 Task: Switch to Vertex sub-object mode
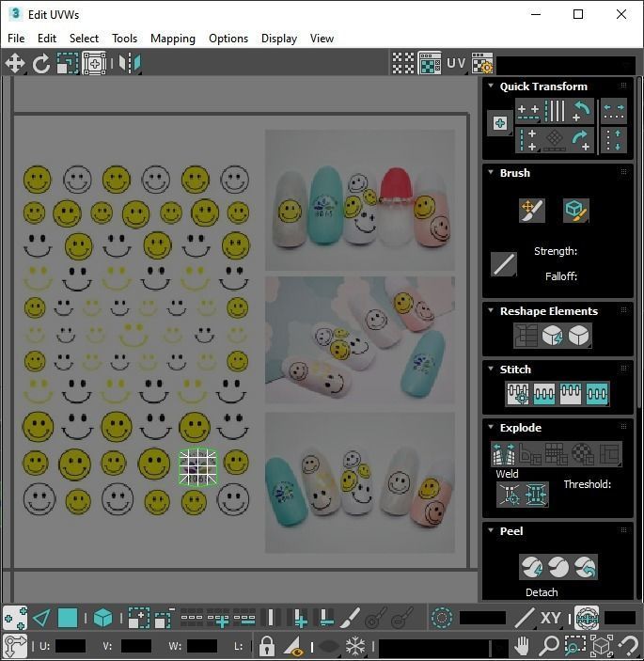tap(15, 618)
